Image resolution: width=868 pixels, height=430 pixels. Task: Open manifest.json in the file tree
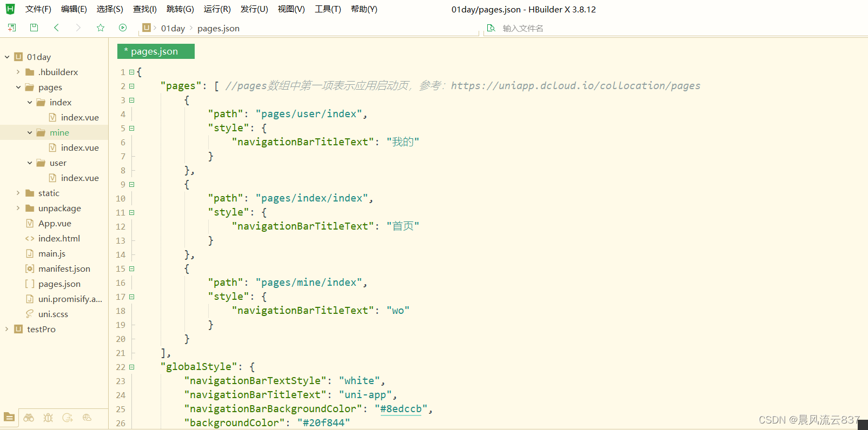coord(64,268)
